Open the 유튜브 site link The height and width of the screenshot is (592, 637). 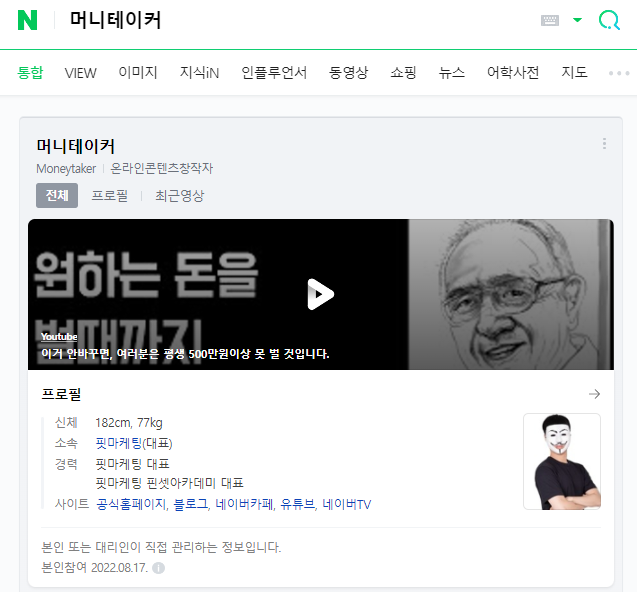(297, 504)
